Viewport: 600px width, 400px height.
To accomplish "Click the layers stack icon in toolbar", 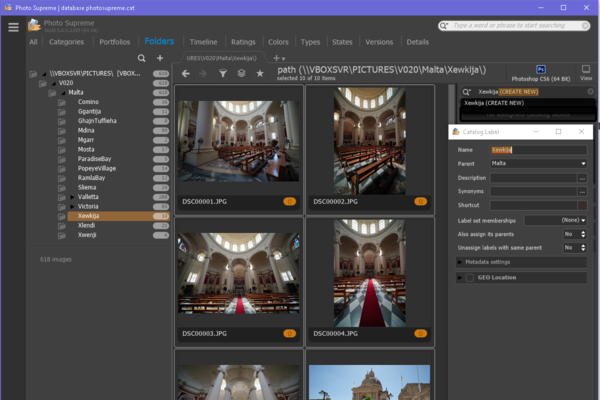I will (241, 73).
